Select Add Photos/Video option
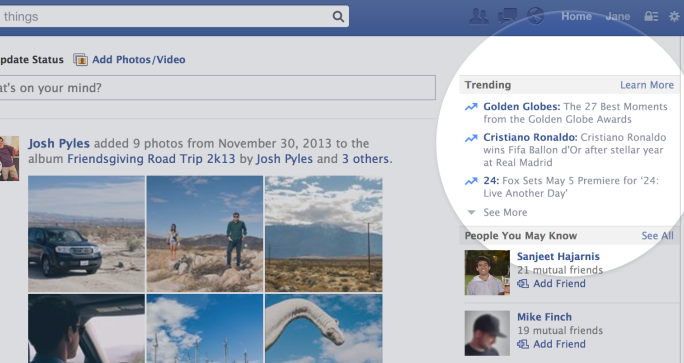The height and width of the screenshot is (363, 684). click(x=139, y=59)
